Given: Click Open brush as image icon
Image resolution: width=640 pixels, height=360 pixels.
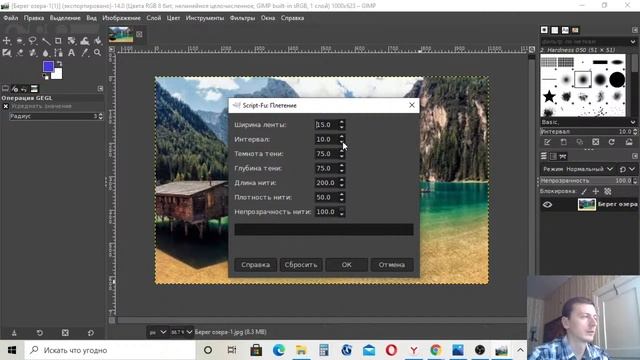Looking at the screenshot, I should (x=629, y=142).
